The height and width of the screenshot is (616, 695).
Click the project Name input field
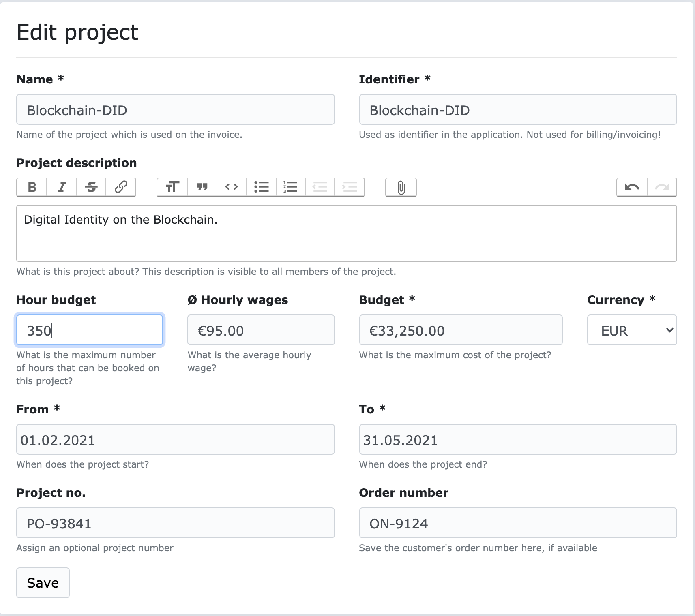coord(175,109)
